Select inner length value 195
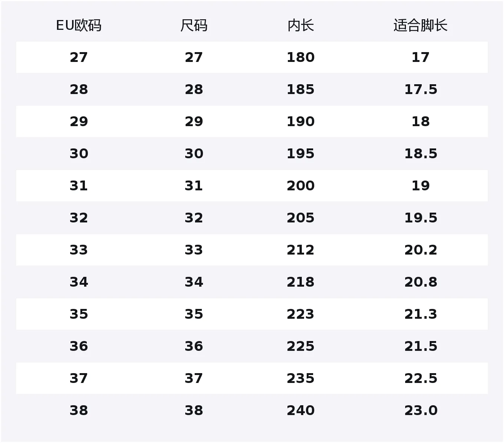The width and height of the screenshot is (504, 443). click(301, 154)
